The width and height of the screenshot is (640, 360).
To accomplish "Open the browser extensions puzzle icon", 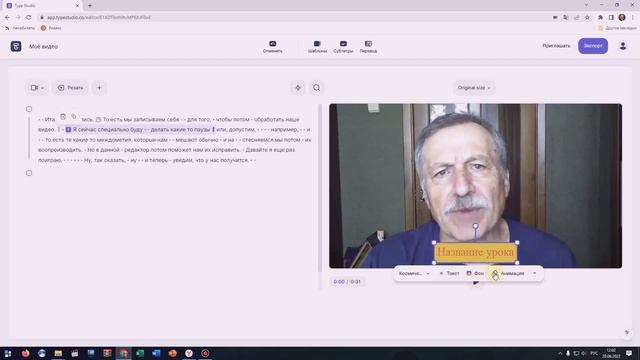I will (x=600, y=18).
